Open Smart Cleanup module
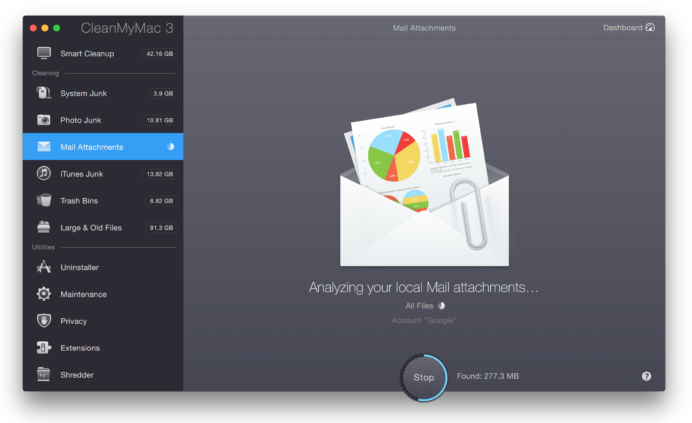Viewport: 692px width, 423px height. [103, 53]
